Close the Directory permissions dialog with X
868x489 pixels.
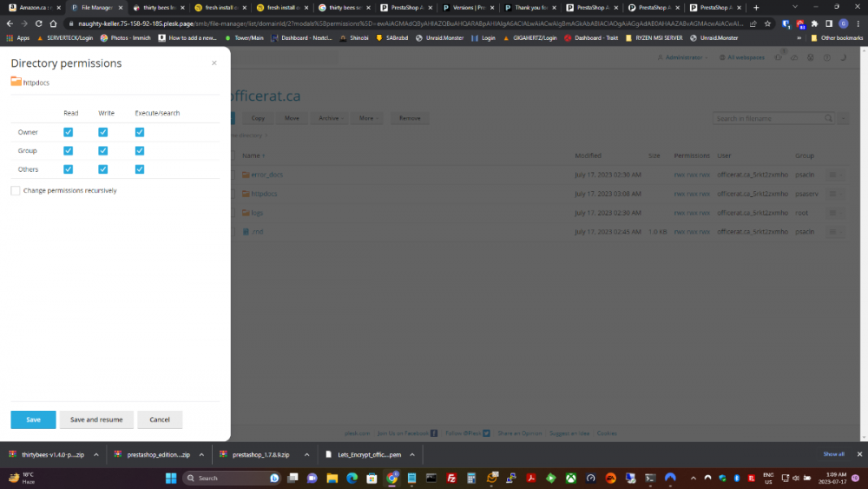pos(214,63)
